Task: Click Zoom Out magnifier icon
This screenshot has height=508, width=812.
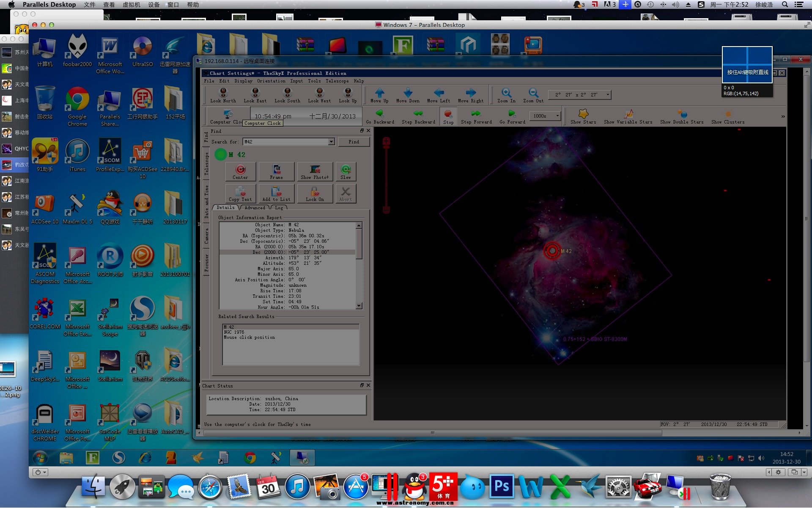Action: click(533, 95)
